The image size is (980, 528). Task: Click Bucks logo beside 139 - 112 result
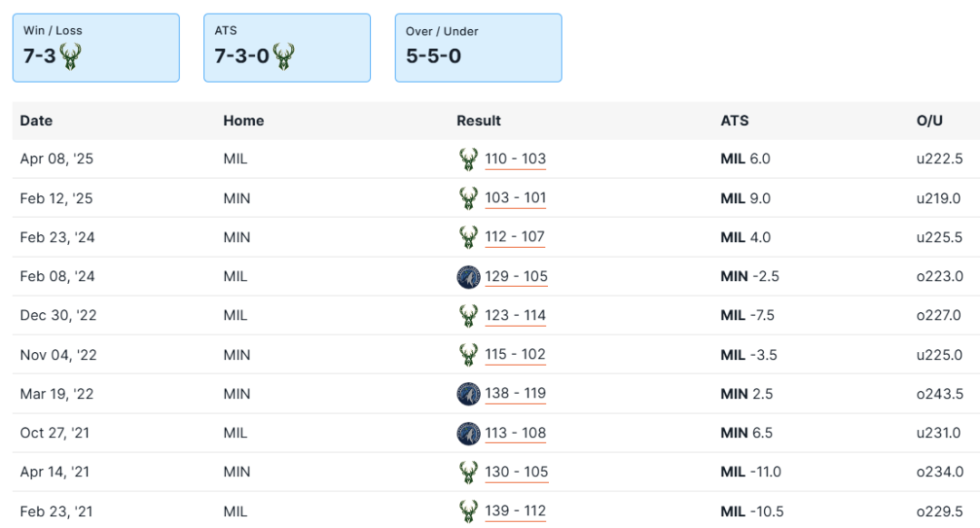coord(468,511)
